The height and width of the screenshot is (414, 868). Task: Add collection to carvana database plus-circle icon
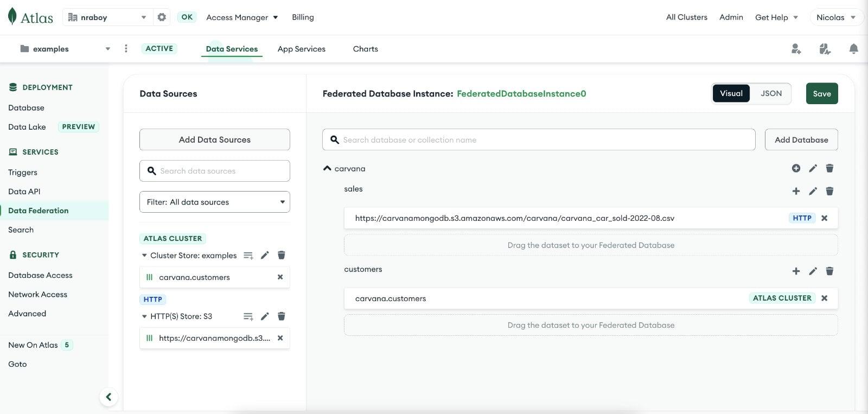796,168
